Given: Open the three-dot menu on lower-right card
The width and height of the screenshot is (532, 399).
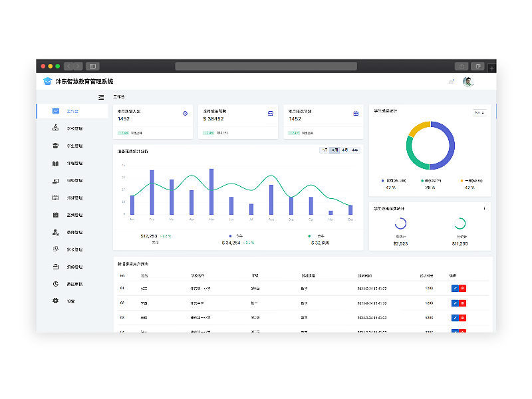Looking at the screenshot, I should point(484,208).
